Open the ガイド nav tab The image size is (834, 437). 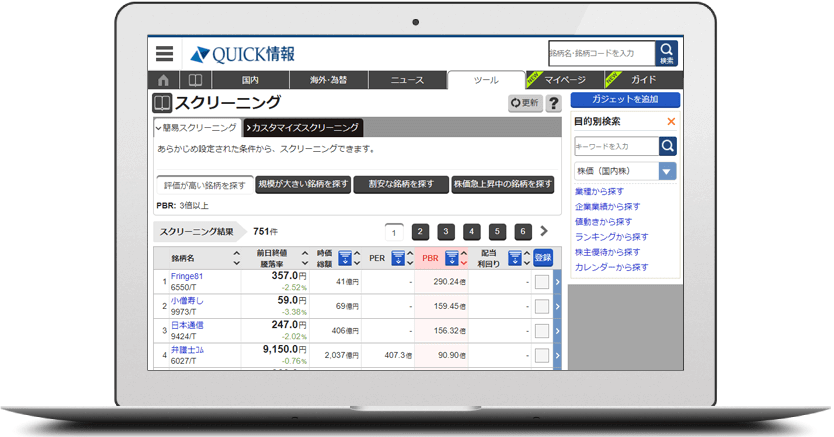point(644,80)
